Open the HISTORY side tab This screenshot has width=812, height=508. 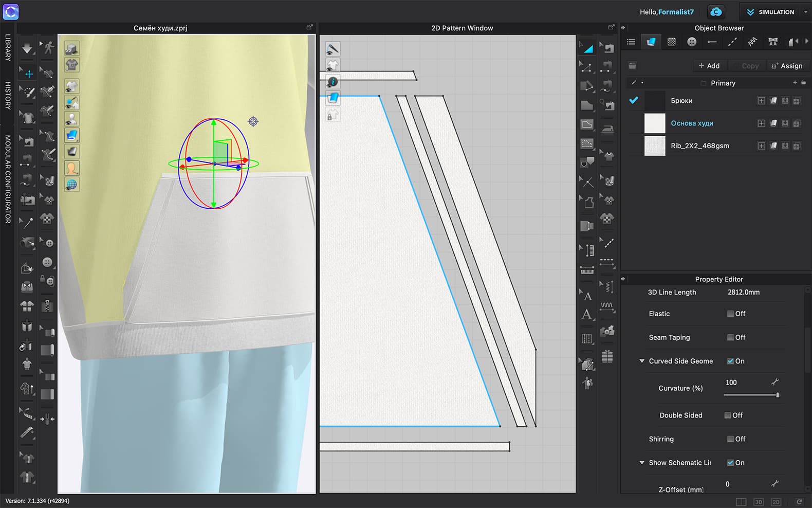pyautogui.click(x=8, y=95)
